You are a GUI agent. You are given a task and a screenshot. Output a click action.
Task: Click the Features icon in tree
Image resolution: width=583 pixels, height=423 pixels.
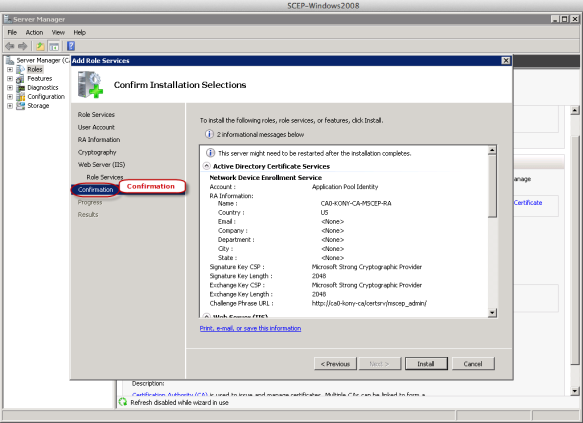20,78
